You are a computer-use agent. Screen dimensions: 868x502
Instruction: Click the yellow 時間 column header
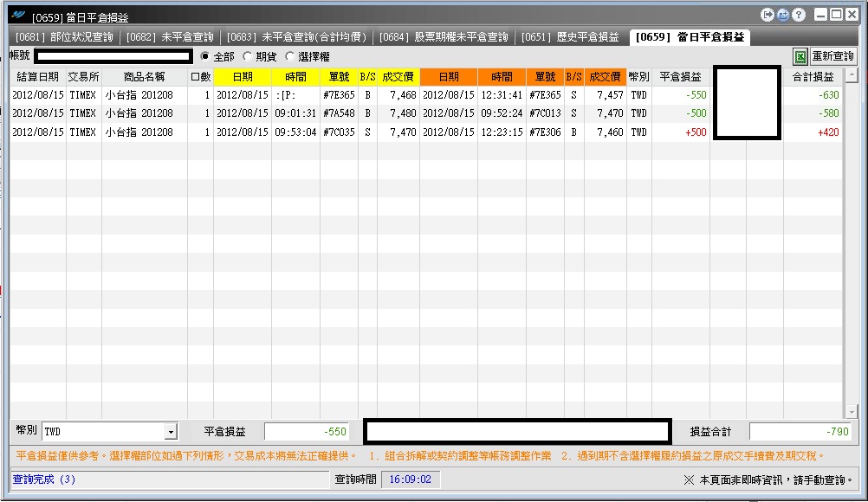click(x=295, y=77)
